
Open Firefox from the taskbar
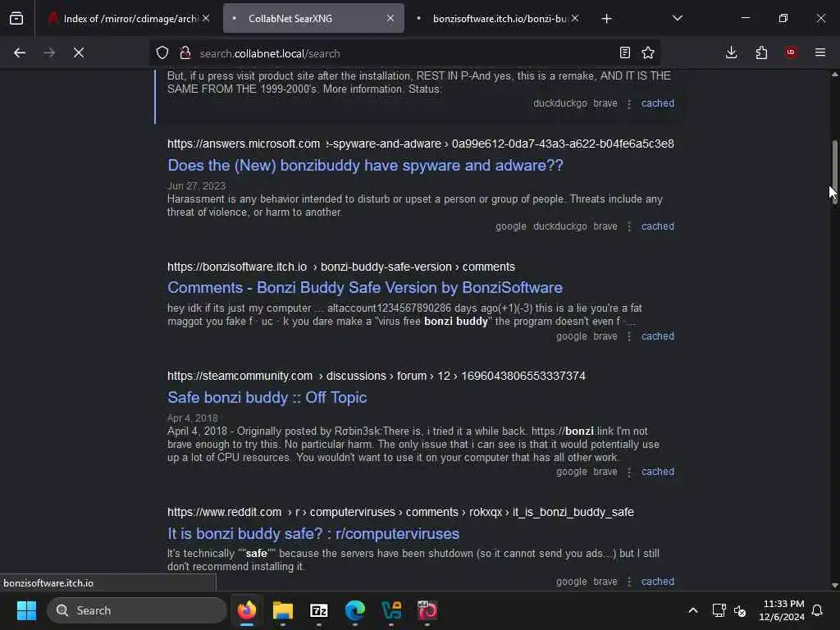(x=246, y=610)
